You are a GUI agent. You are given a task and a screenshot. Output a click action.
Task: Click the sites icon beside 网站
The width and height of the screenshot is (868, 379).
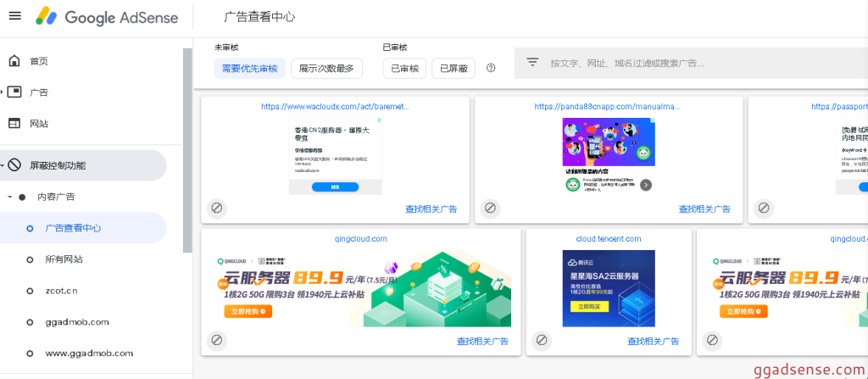[x=15, y=124]
